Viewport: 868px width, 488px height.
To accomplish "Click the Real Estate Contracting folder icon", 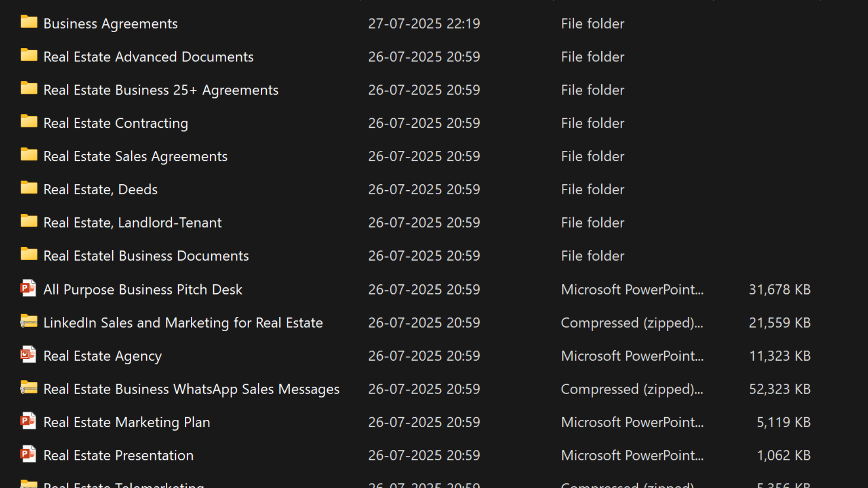I will [29, 122].
